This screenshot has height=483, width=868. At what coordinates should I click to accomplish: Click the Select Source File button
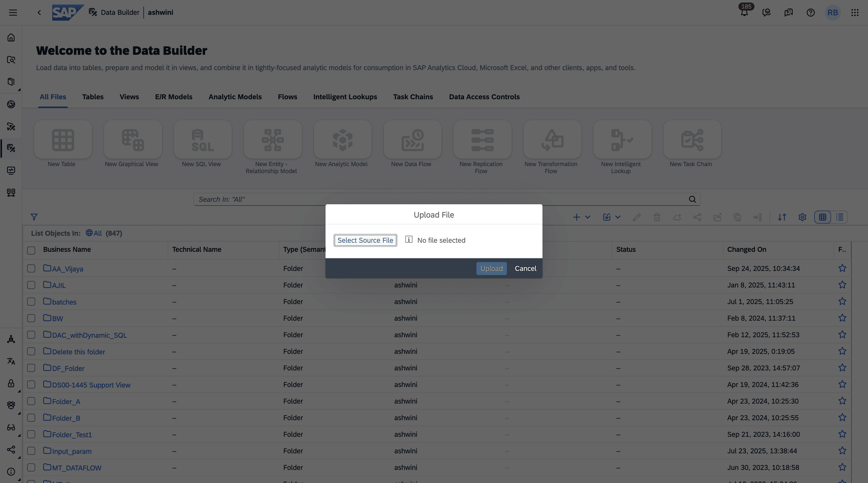point(365,240)
